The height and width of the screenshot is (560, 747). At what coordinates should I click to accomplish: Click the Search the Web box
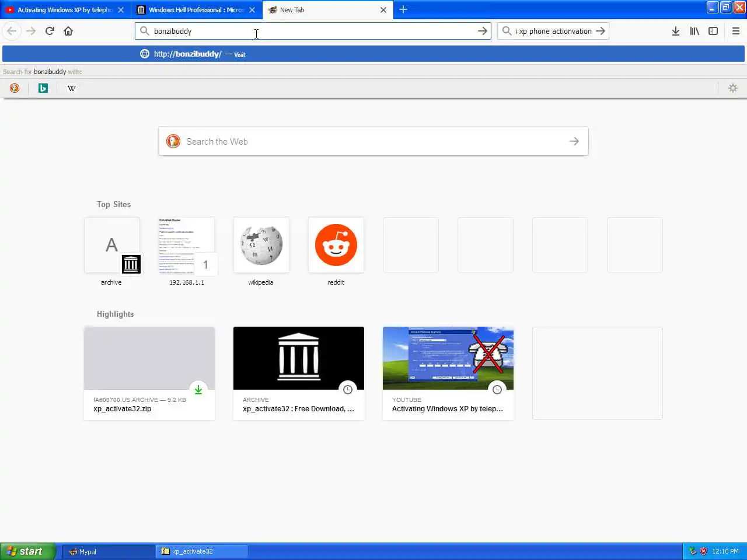pyautogui.click(x=373, y=141)
